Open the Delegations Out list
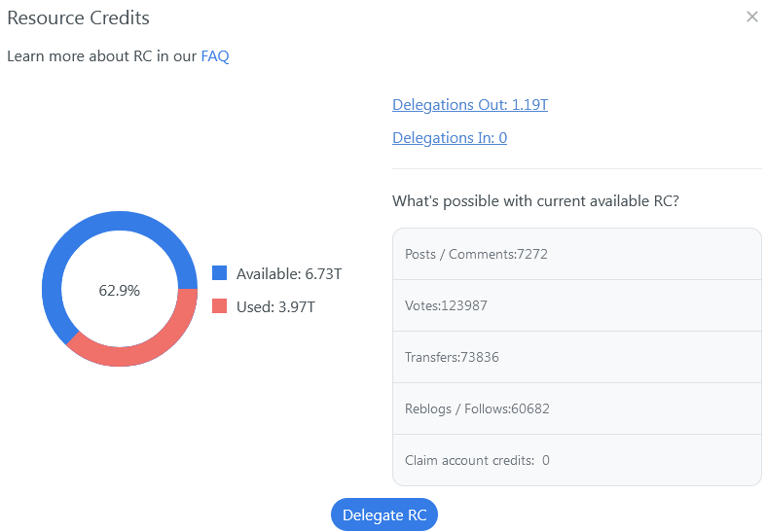Image resolution: width=766 pixels, height=532 pixels. 469,104
